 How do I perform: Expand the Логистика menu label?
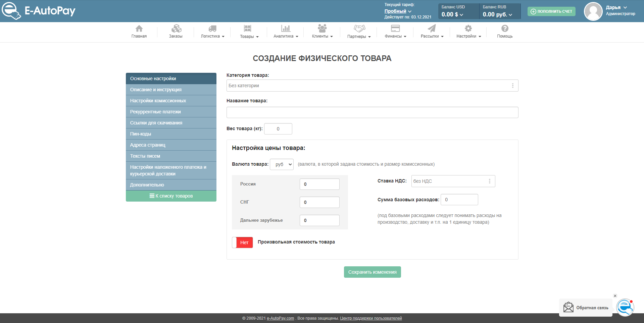[212, 36]
